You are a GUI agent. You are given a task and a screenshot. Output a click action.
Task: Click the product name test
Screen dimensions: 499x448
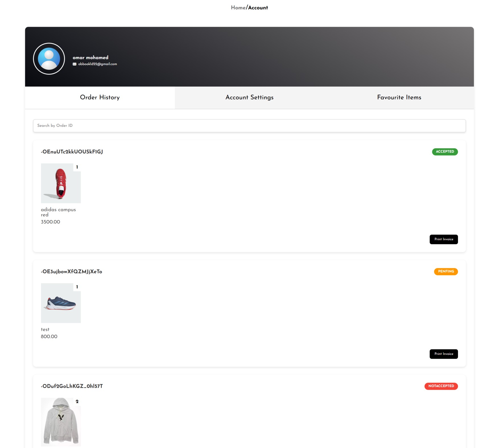click(x=45, y=329)
